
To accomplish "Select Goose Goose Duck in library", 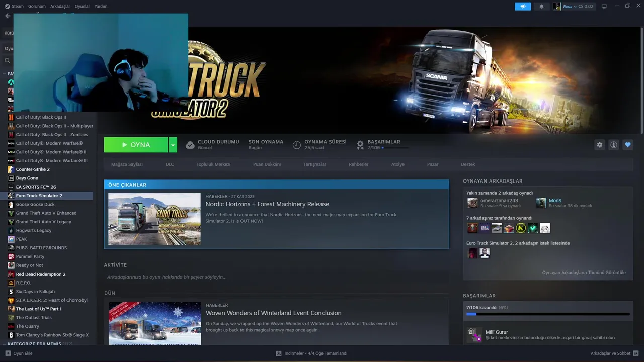I will point(35,204).
